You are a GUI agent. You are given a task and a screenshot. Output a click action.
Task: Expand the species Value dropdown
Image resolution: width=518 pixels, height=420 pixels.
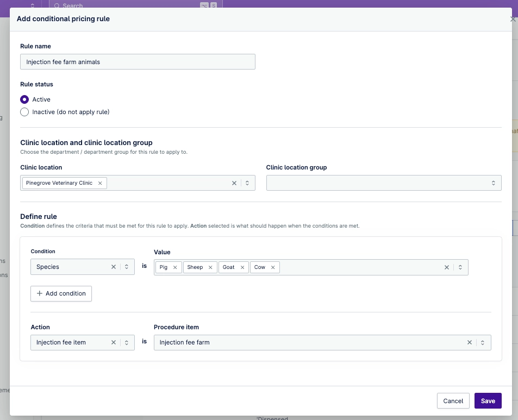[460, 267]
